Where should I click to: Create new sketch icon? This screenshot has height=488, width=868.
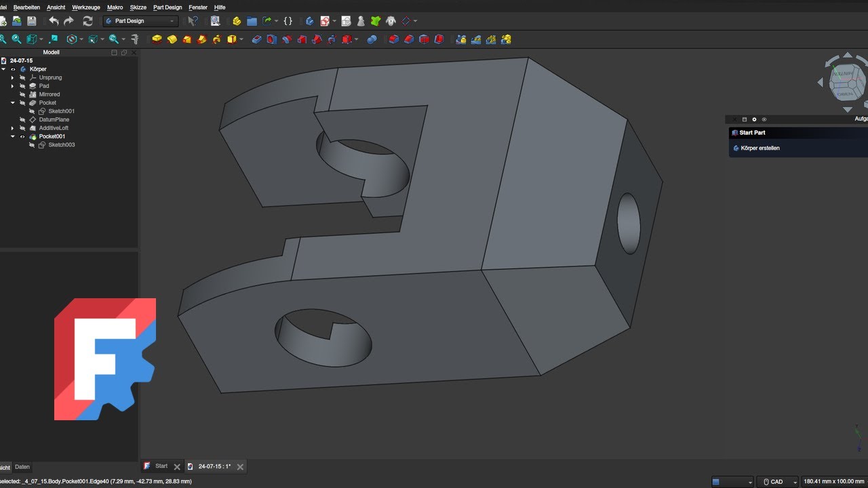click(x=325, y=21)
